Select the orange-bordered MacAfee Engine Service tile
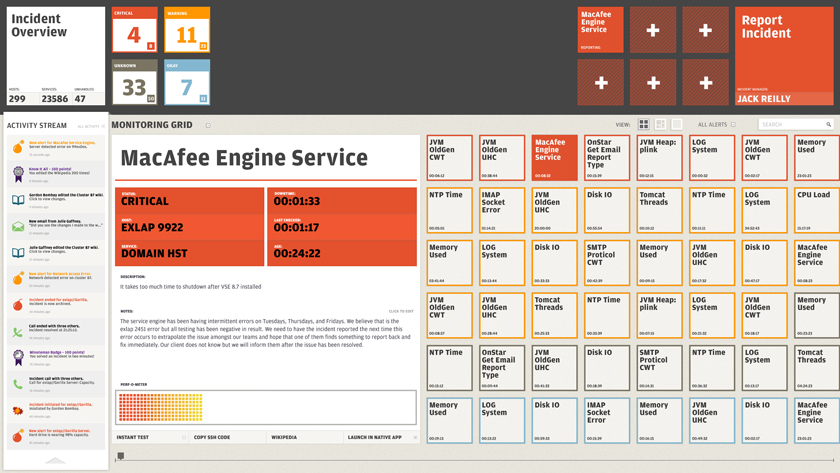The image size is (840, 473). click(818, 262)
